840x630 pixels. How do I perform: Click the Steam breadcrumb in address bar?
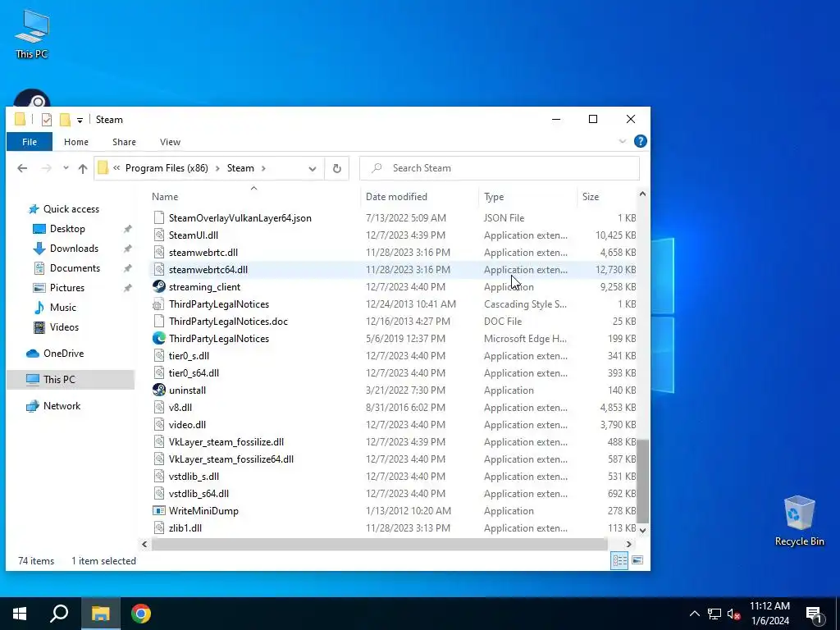click(x=240, y=168)
